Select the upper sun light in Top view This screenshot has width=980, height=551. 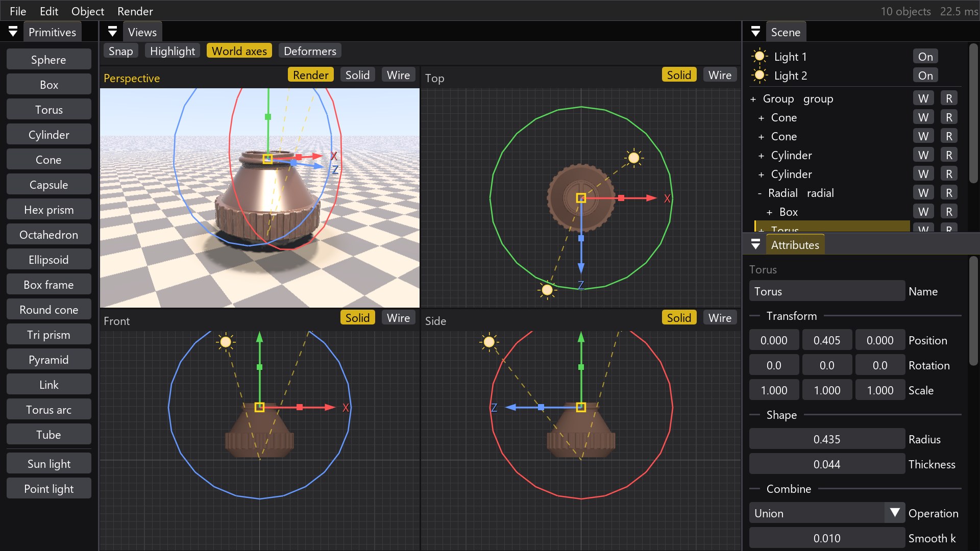click(634, 158)
